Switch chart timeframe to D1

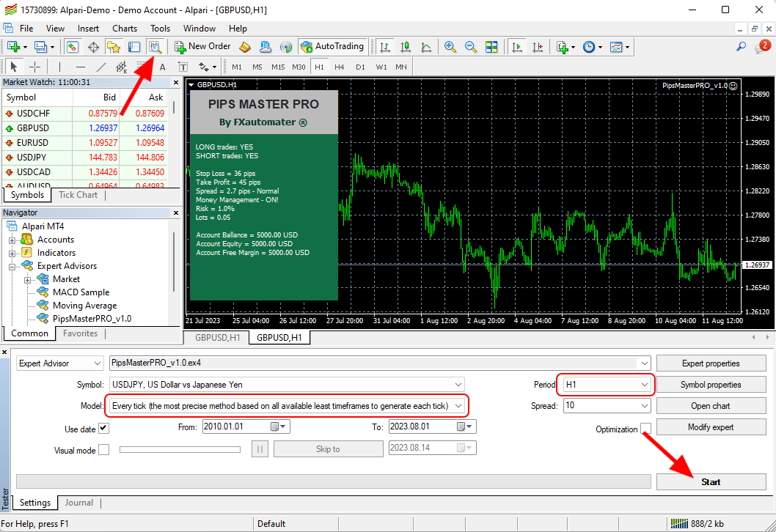(360, 67)
